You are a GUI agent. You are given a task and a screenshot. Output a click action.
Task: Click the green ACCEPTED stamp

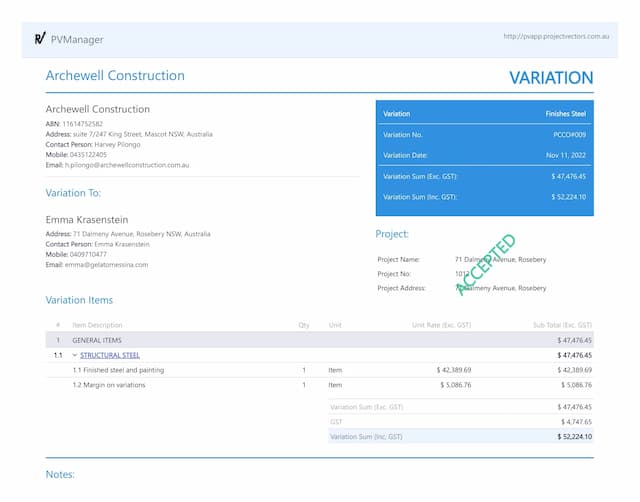pyautogui.click(x=486, y=264)
